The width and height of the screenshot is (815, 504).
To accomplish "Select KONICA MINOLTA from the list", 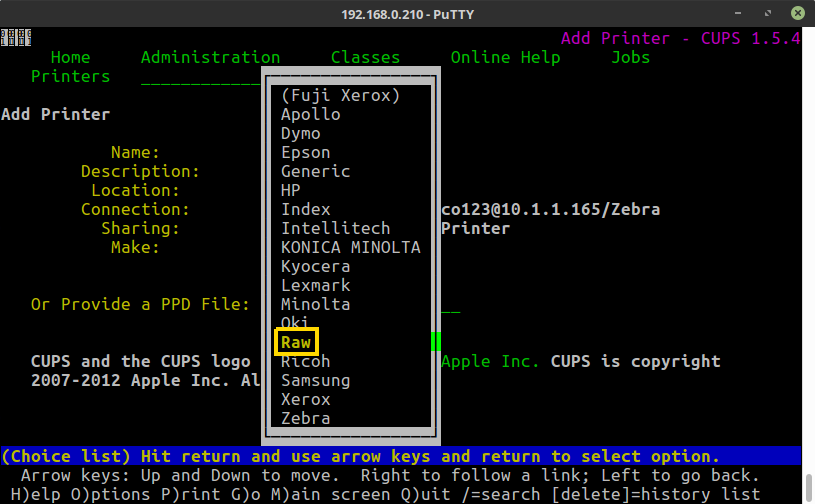I will 350,247.
